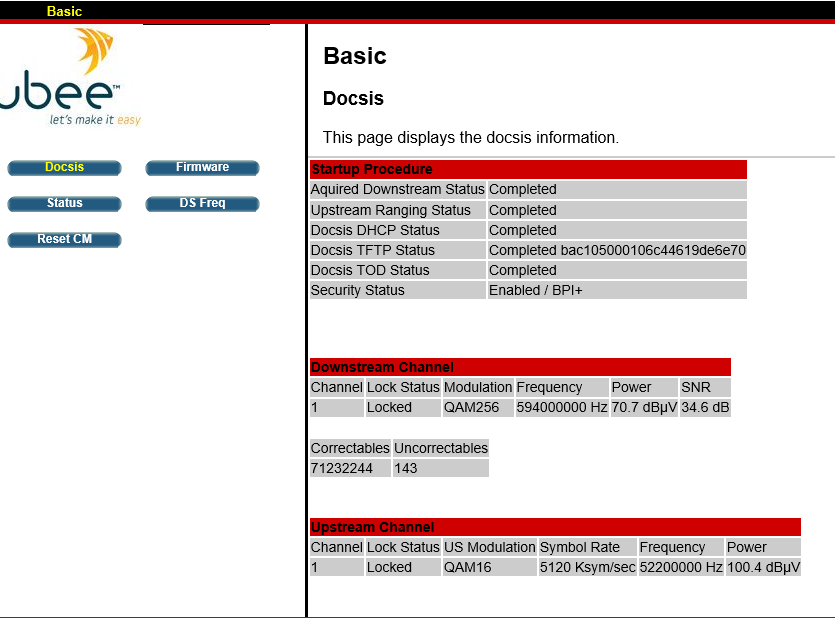Go to the Status page

(x=64, y=204)
